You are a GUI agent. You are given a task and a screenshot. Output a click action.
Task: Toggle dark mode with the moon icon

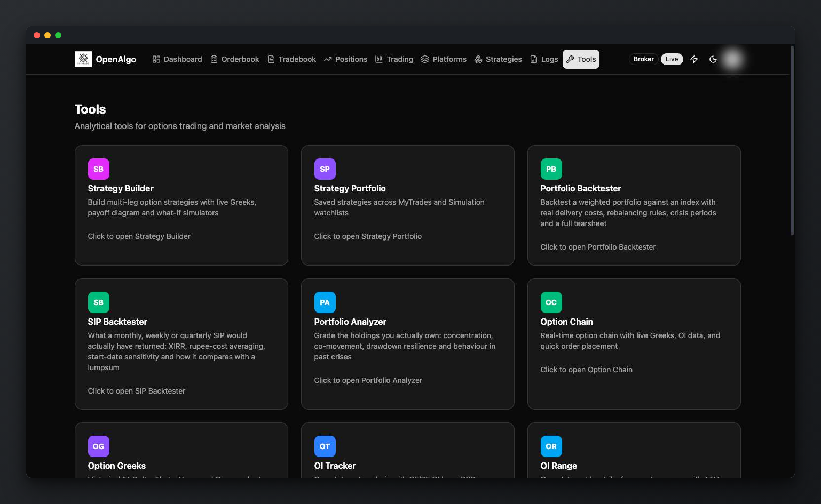click(713, 59)
